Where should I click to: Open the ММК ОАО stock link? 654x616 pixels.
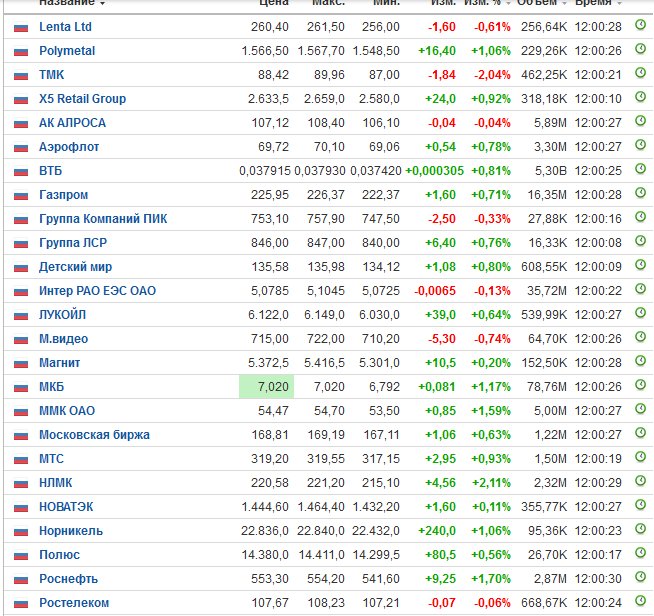click(x=67, y=411)
